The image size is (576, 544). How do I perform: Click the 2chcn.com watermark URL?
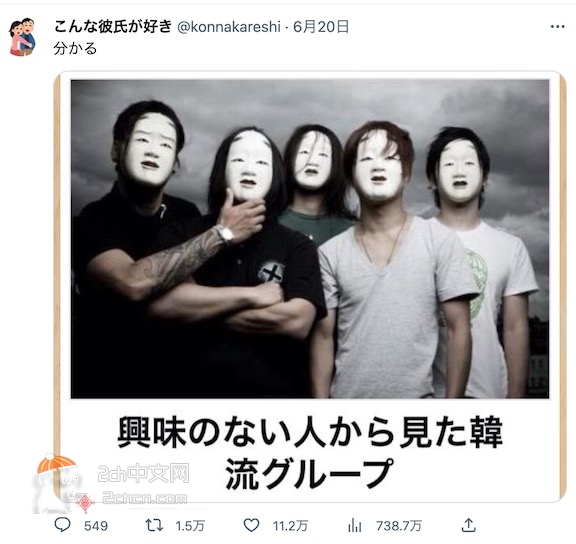coord(145,498)
